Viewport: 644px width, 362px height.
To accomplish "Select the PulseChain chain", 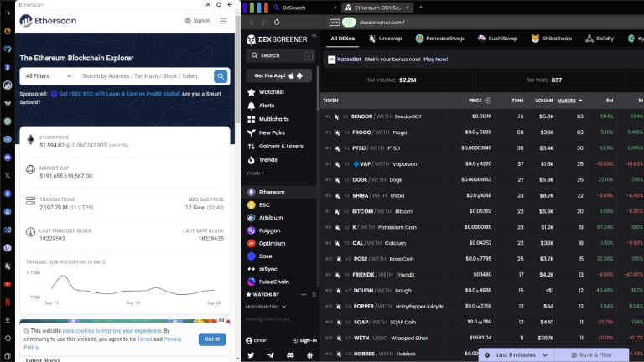I will (268, 282).
